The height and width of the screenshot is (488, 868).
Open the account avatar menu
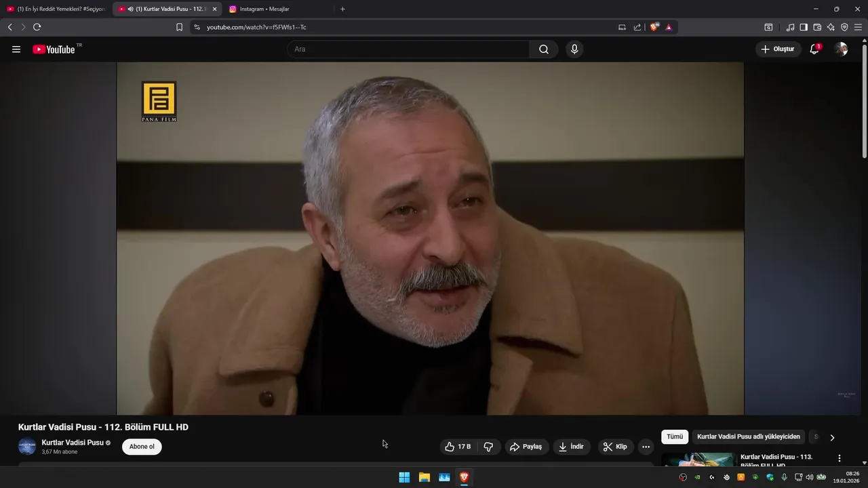click(x=841, y=49)
